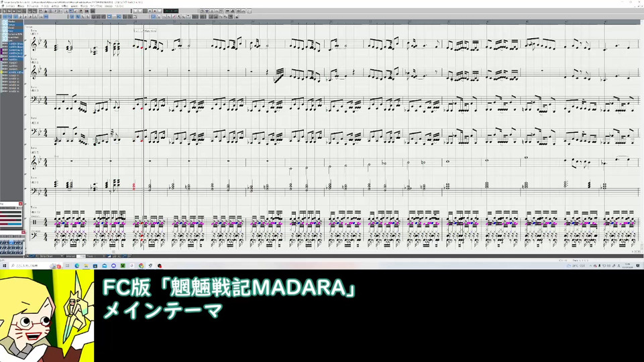Image resolution: width=644 pixels, height=362 pixels.
Task: Open Google Chrome from the taskbar
Action: [142, 265]
